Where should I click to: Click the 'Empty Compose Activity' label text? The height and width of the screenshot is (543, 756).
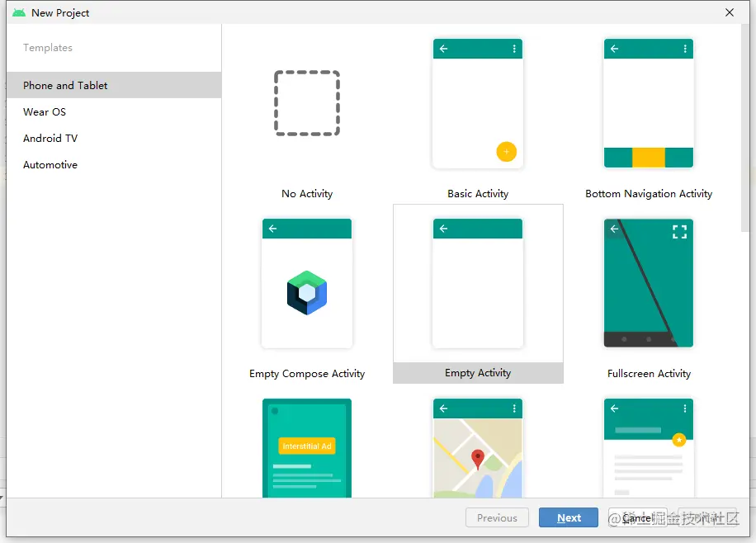(307, 374)
